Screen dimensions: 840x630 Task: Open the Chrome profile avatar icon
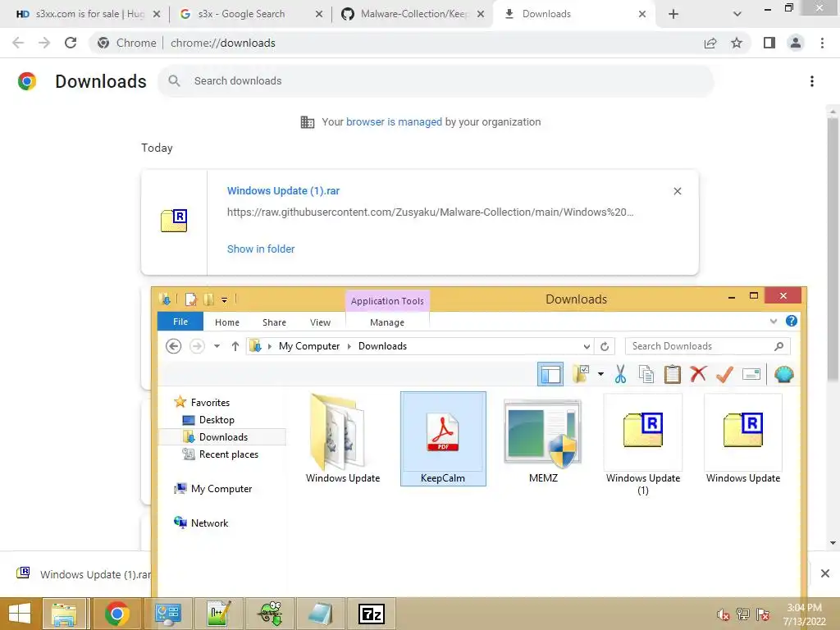(796, 43)
